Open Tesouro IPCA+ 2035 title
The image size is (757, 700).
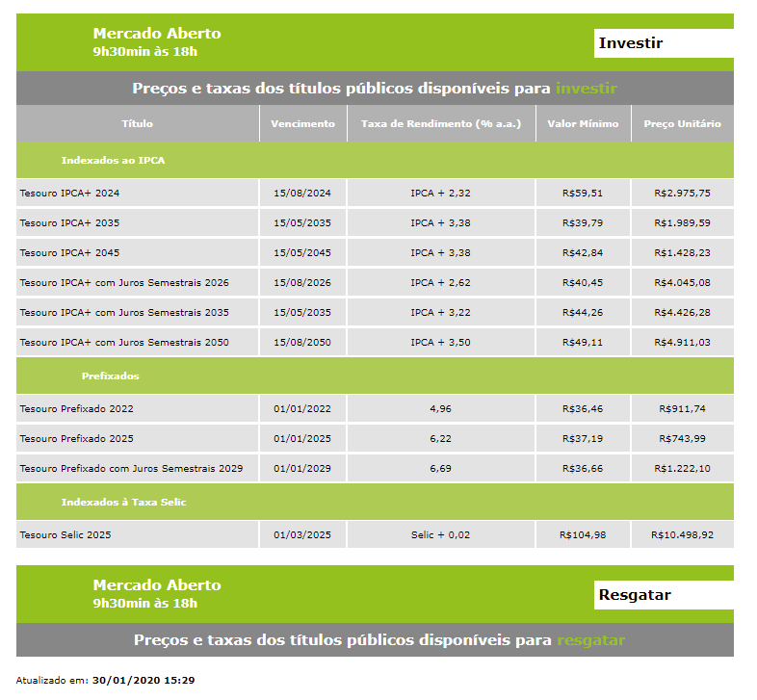click(69, 223)
